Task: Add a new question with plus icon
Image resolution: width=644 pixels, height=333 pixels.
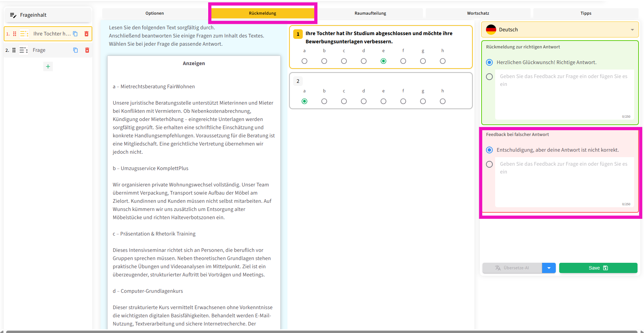Action: click(48, 66)
